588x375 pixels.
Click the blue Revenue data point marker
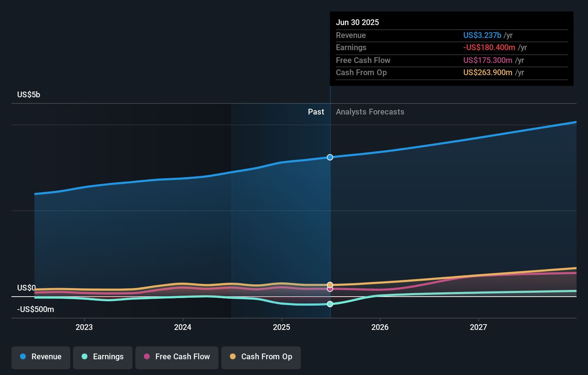330,157
